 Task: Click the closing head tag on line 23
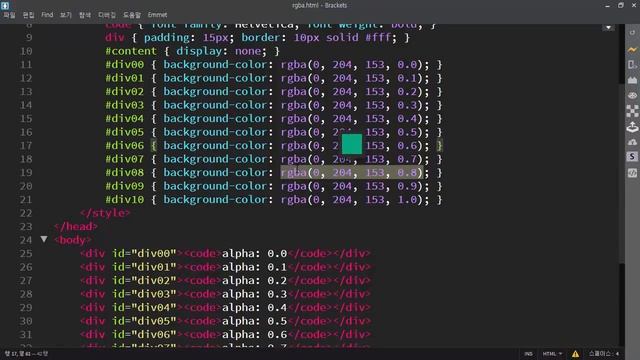76,227
